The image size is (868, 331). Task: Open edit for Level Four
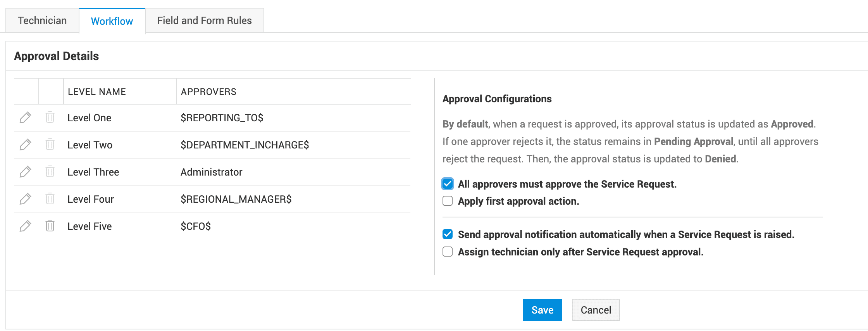pyautogui.click(x=25, y=199)
